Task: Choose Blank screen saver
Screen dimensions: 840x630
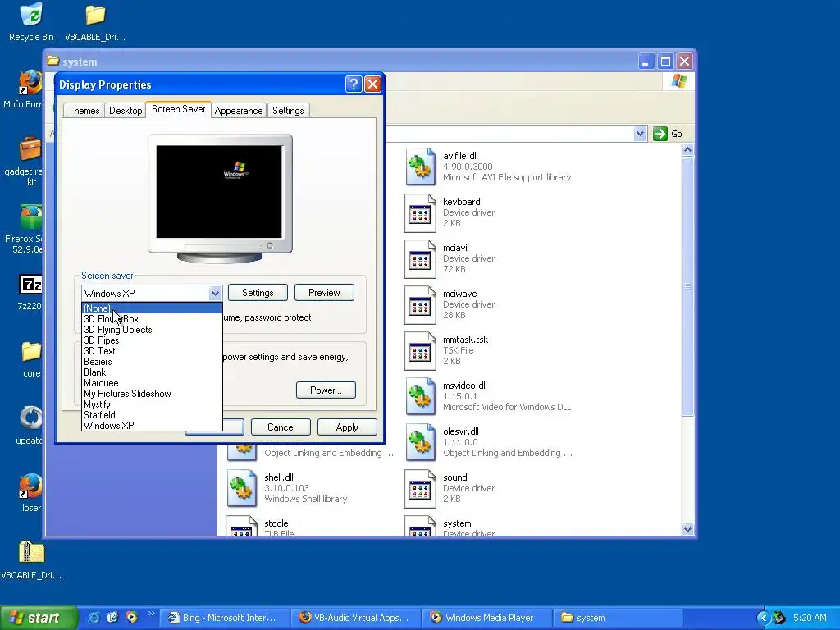Action: tap(152, 372)
